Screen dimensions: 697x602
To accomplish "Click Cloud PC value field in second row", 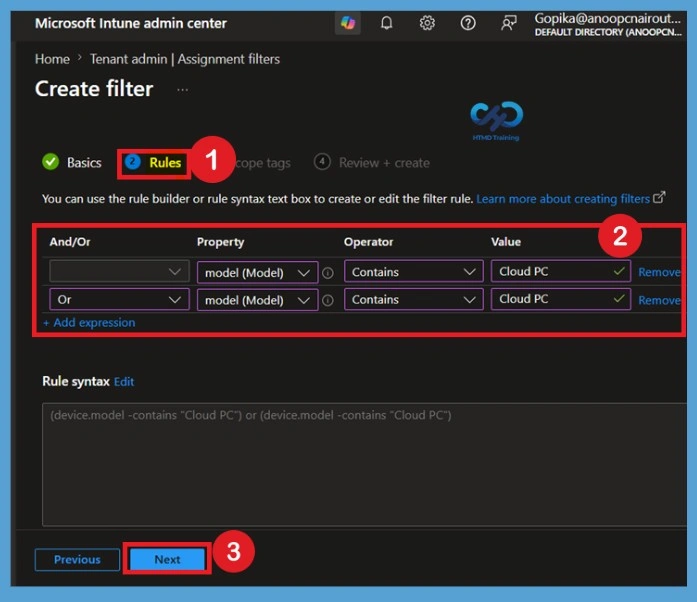I will pyautogui.click(x=561, y=299).
